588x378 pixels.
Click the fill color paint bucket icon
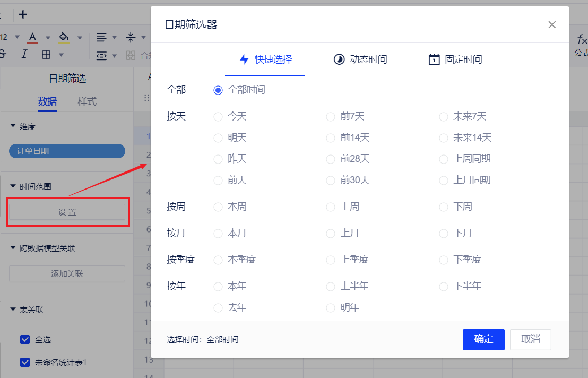click(x=64, y=37)
